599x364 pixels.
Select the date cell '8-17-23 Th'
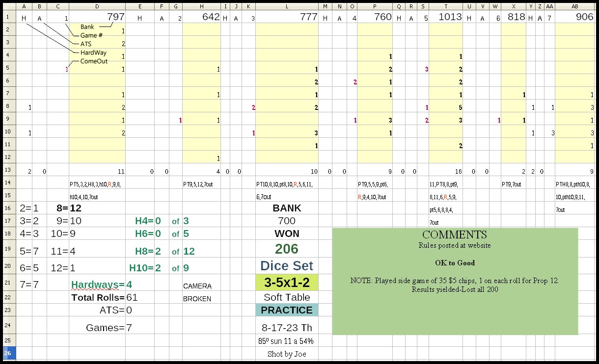tap(287, 328)
